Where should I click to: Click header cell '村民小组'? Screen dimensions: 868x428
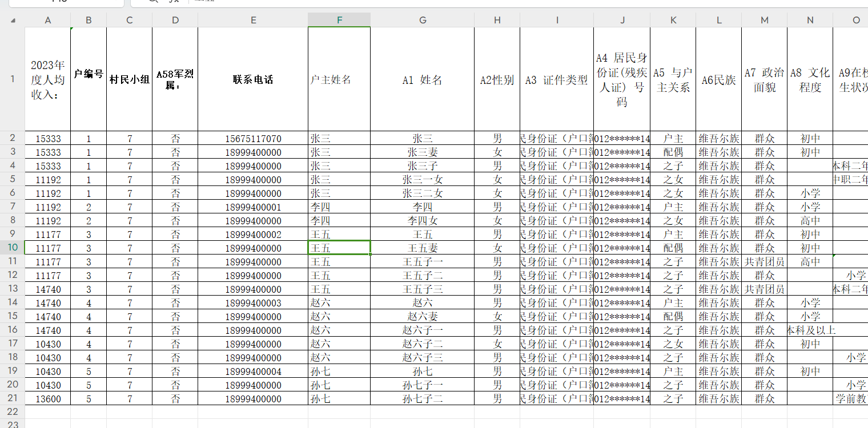[130, 79]
